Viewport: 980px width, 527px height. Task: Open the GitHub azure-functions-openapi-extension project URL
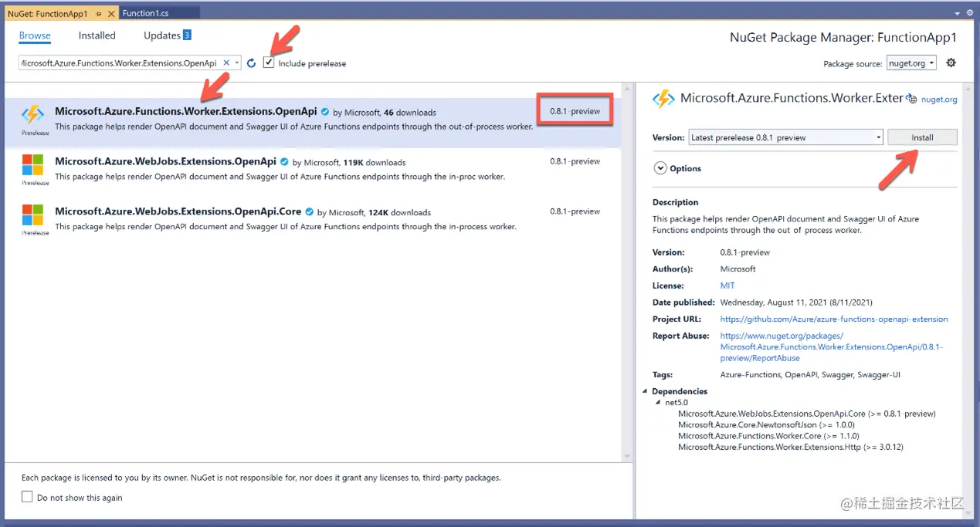click(834, 319)
